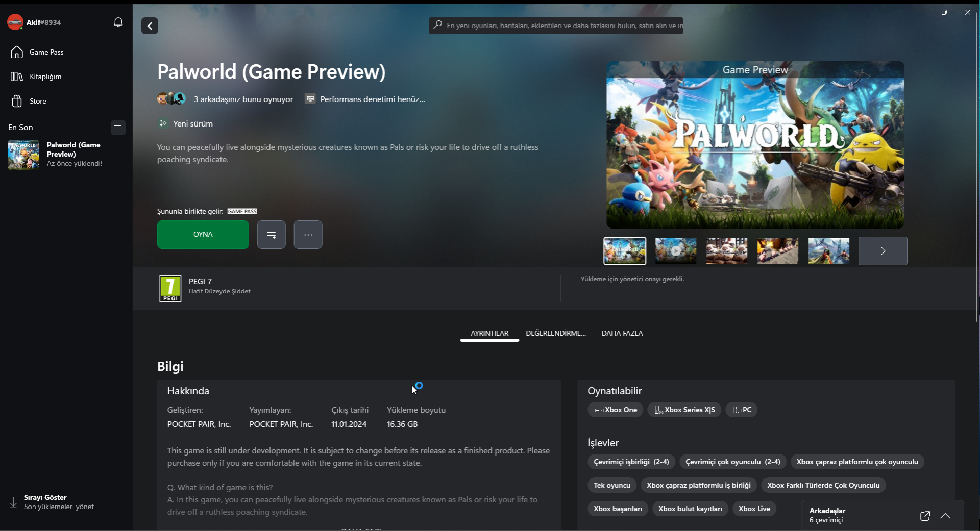Open recent Palworld (Game Preview) entry
The height and width of the screenshot is (531, 980).
click(66, 155)
